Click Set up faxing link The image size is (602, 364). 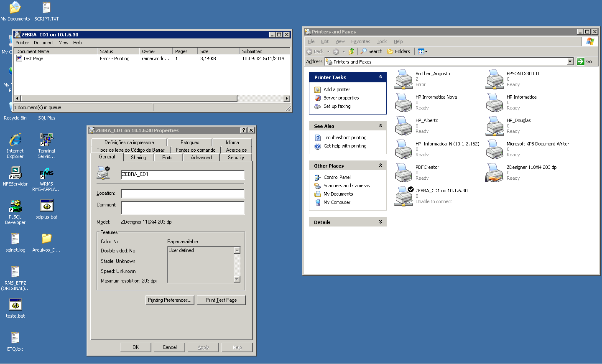point(337,106)
